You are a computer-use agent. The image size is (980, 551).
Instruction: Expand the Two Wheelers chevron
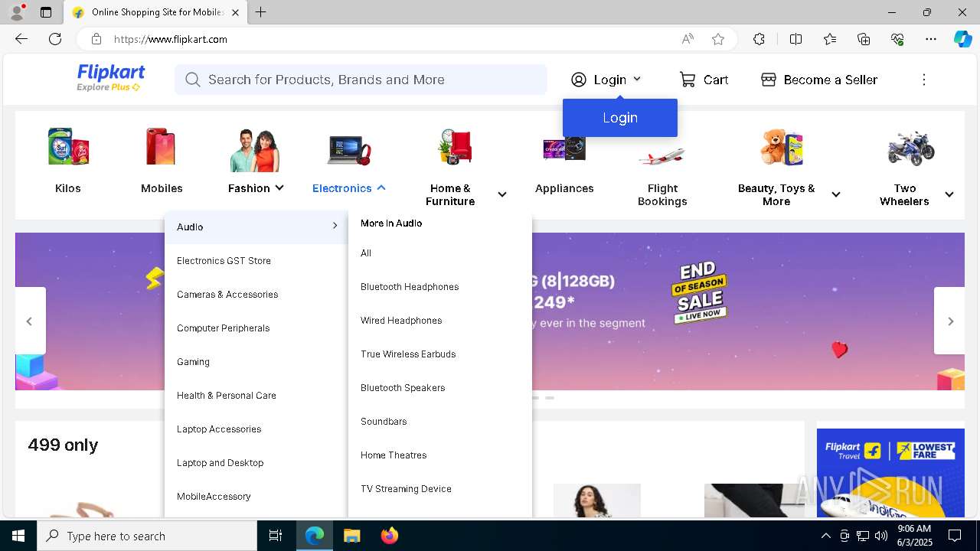click(x=949, y=194)
